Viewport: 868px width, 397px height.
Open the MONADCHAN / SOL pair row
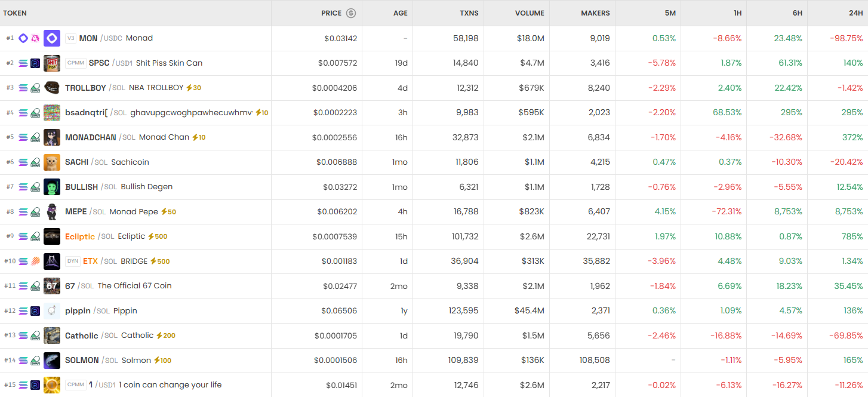tap(91, 137)
